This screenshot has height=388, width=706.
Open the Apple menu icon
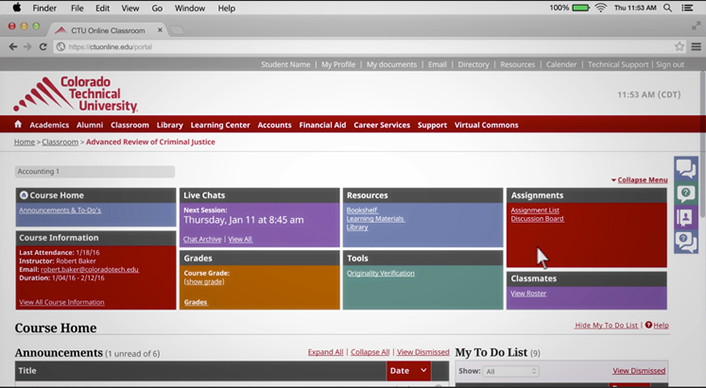pos(17,8)
